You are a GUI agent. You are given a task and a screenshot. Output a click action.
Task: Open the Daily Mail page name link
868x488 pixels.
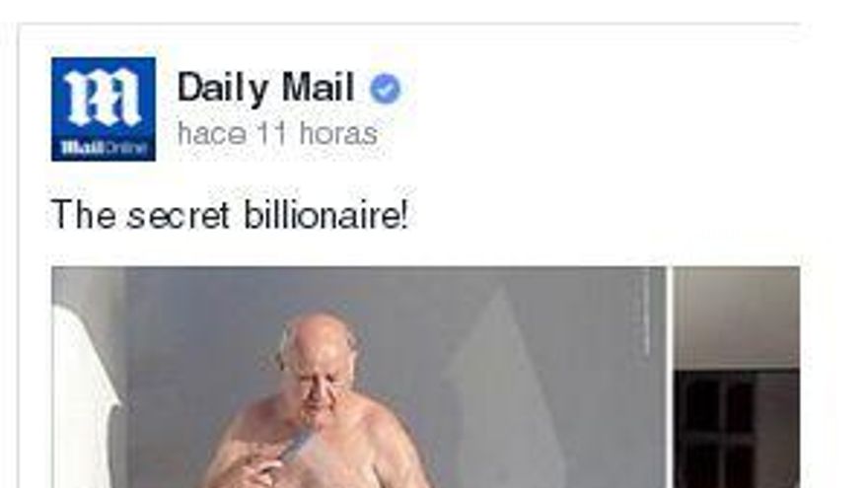(265, 88)
